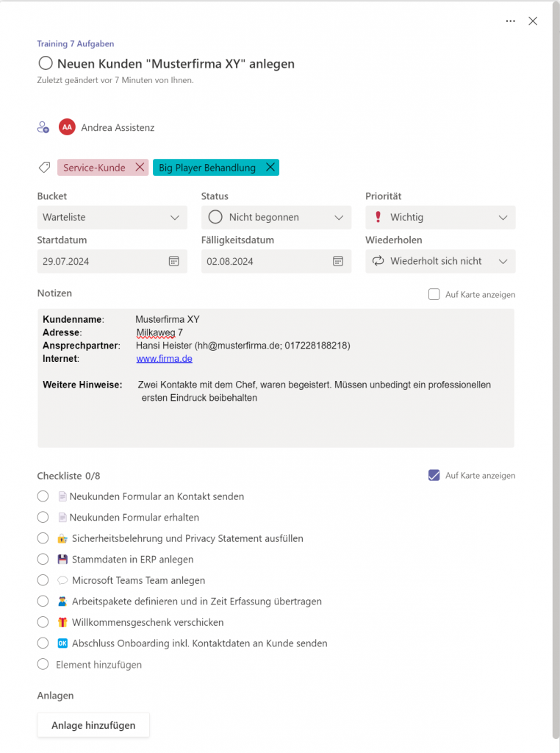Open the www.firma.de hyperlink
This screenshot has width=560, height=753.
[x=164, y=358]
